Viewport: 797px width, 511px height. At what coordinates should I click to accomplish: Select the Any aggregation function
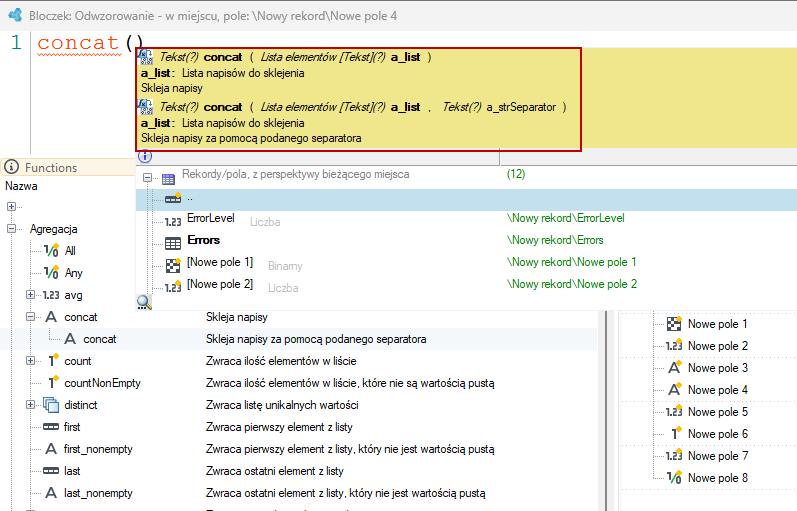point(73,273)
